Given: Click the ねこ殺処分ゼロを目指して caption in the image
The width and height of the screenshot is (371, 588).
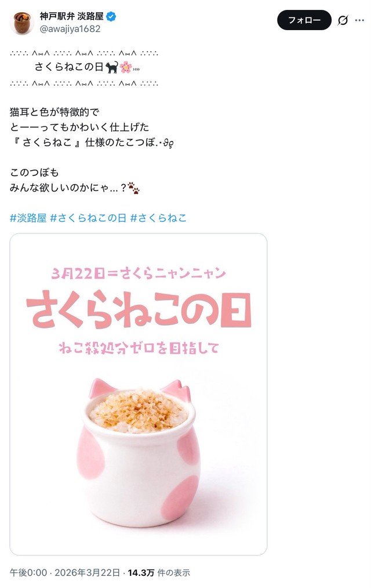Looking at the screenshot, I should [139, 348].
